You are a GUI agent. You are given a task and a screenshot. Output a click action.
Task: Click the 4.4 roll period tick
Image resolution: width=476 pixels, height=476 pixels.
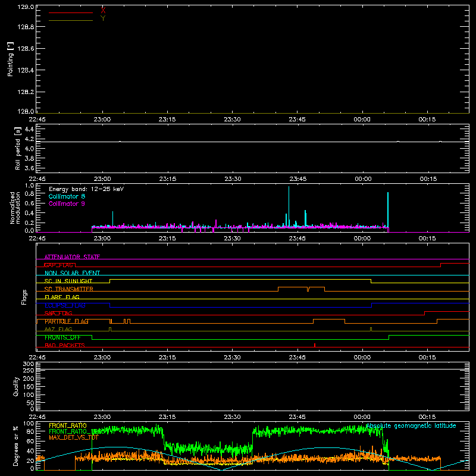click(x=29, y=129)
